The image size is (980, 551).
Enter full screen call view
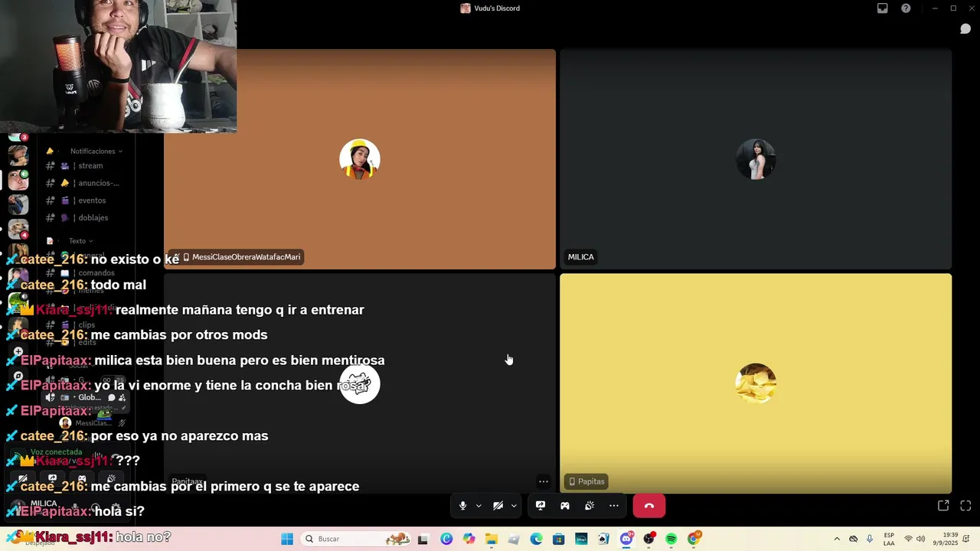(965, 506)
